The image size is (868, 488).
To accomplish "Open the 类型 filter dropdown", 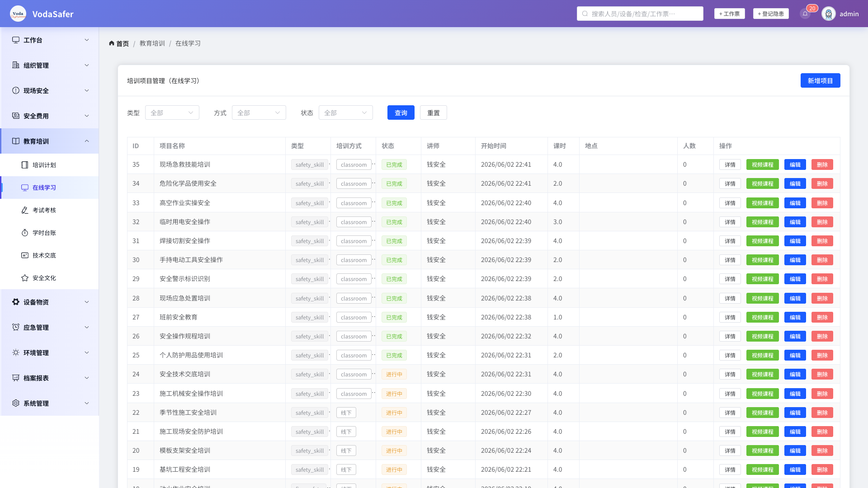I will click(x=172, y=113).
